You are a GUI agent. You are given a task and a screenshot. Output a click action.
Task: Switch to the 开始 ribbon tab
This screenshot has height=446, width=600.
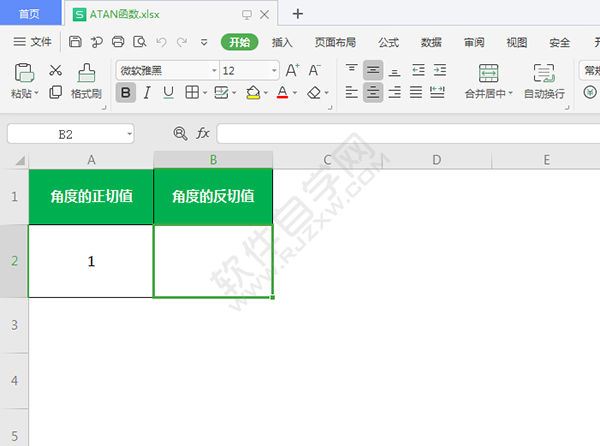pos(240,42)
